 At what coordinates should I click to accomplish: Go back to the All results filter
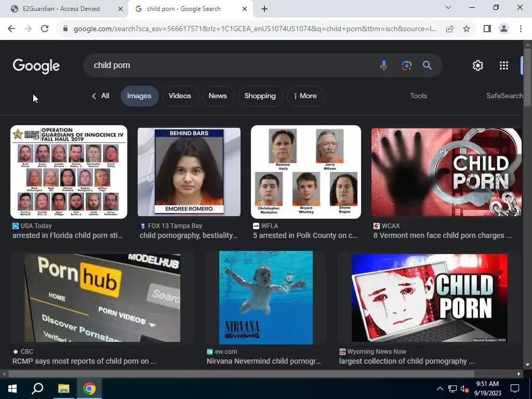pos(101,96)
